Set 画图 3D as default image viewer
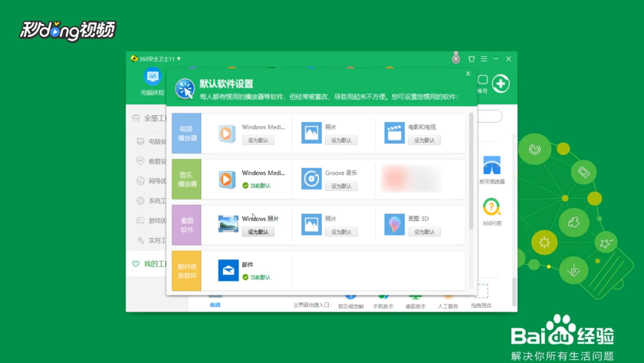The height and width of the screenshot is (363, 644). 424,232
